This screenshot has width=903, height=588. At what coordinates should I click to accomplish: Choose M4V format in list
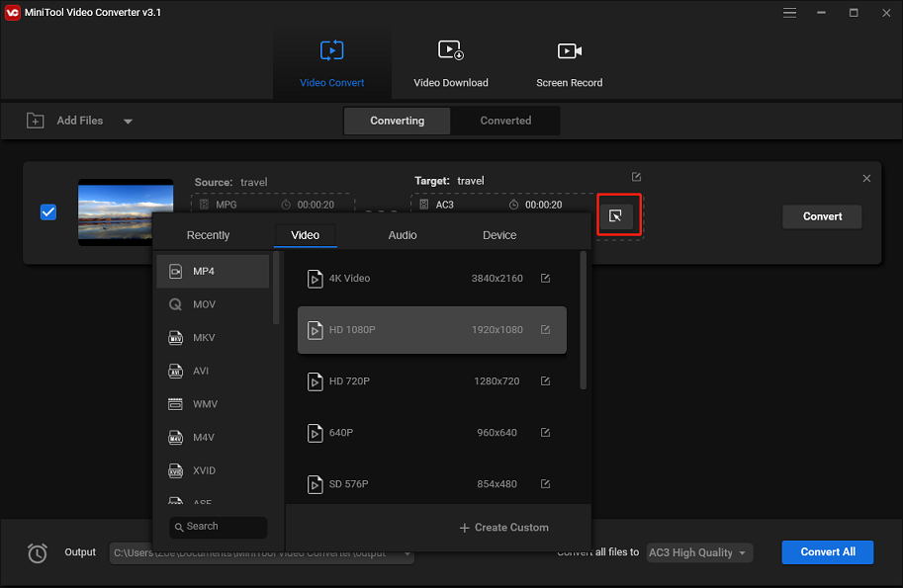click(x=213, y=437)
